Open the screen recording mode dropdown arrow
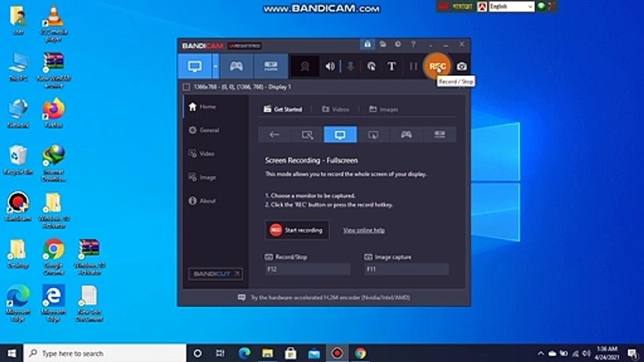Image resolution: width=644 pixels, height=362 pixels. click(216, 66)
